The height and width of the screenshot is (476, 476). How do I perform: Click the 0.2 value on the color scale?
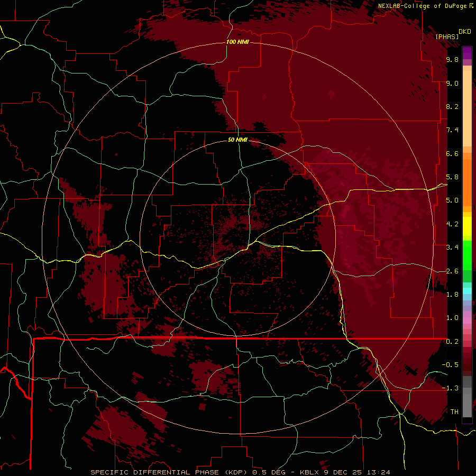[452, 342]
